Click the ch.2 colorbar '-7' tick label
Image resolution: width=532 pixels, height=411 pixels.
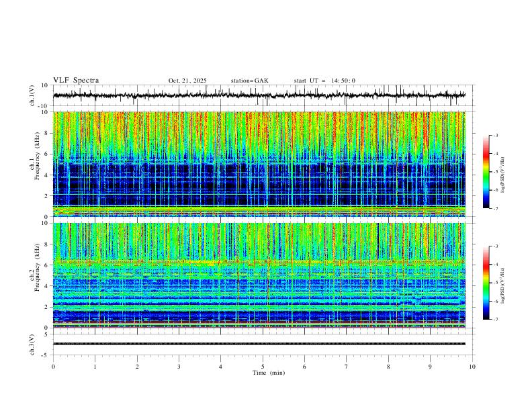[495, 320]
